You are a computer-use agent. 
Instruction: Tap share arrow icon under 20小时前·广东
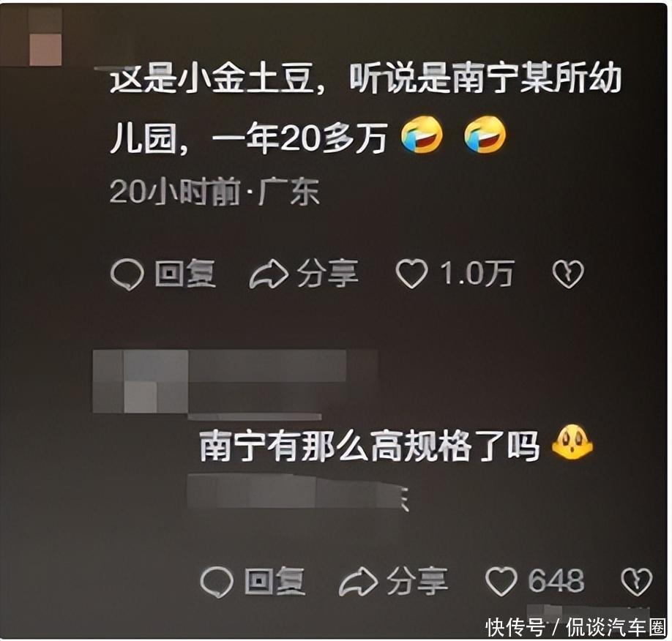(269, 274)
